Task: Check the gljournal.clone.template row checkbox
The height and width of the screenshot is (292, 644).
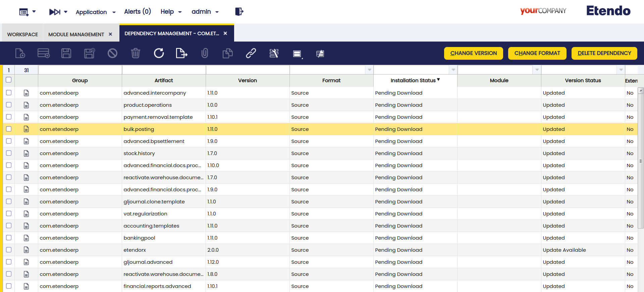Action: pyautogui.click(x=9, y=201)
